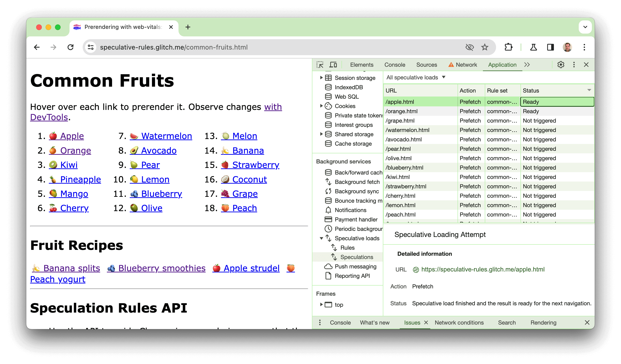Expand the Frames top tree item
The image size is (621, 364).
tap(321, 305)
